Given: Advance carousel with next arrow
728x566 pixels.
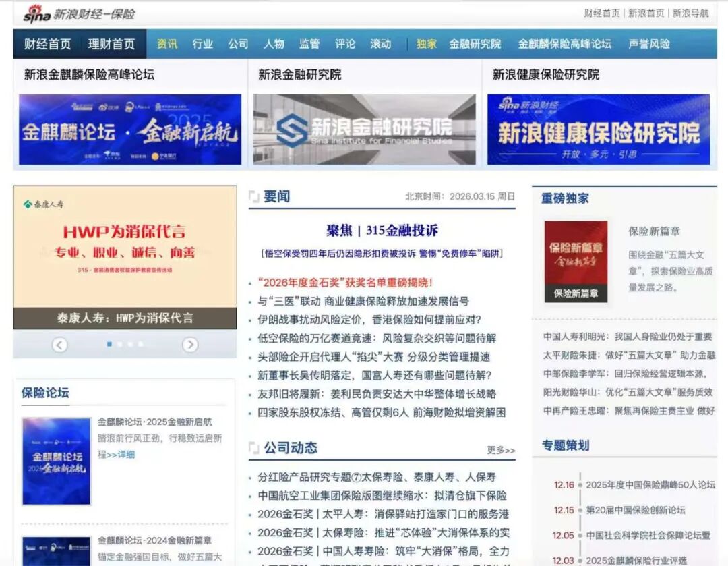Looking at the screenshot, I should [x=190, y=345].
